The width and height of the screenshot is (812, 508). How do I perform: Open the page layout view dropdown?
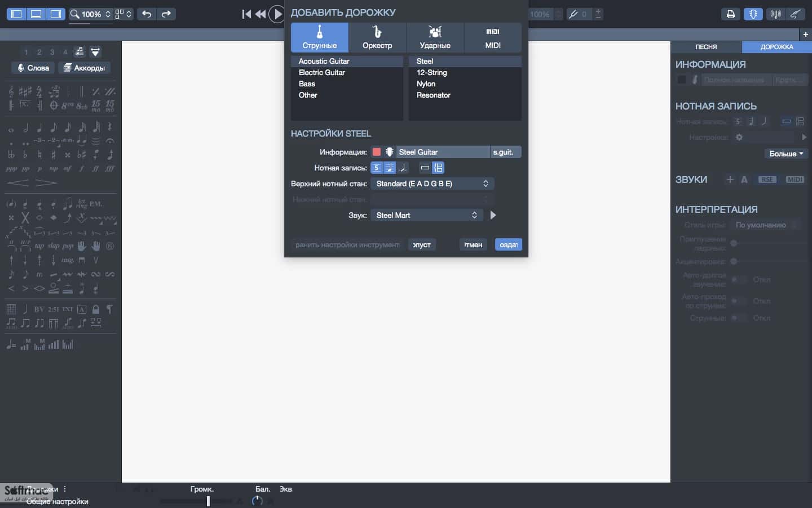[123, 14]
